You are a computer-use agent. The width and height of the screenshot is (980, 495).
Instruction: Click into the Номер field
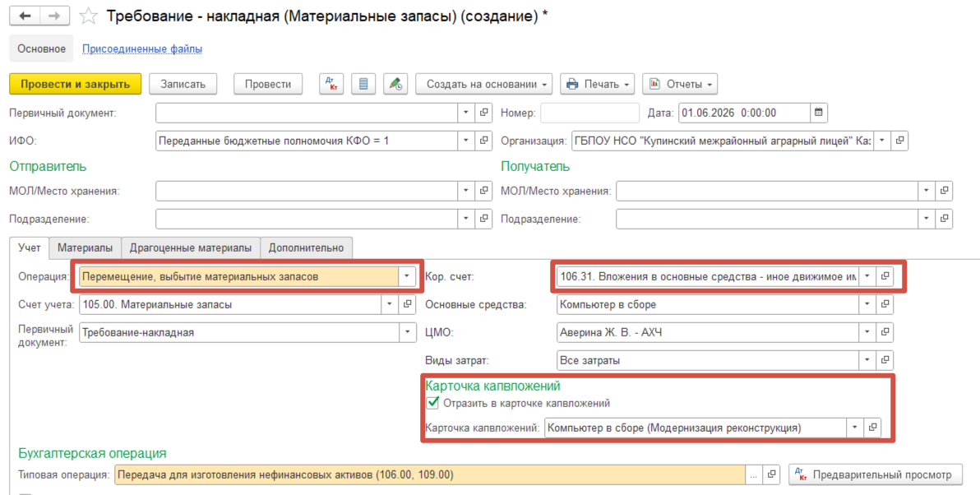point(590,113)
